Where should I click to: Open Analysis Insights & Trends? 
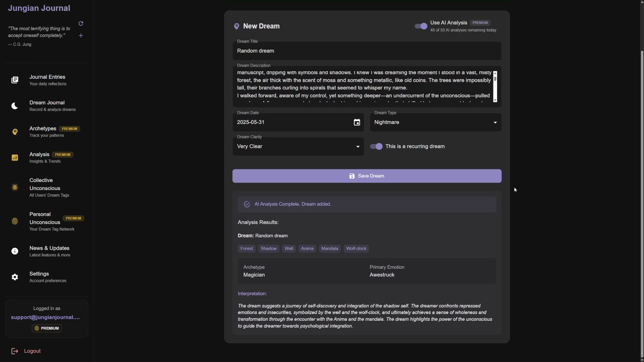pyautogui.click(x=47, y=158)
